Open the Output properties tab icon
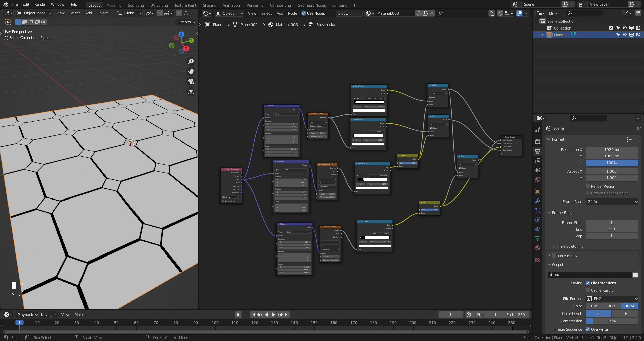Screen dimensions: 644x341 tap(538, 151)
